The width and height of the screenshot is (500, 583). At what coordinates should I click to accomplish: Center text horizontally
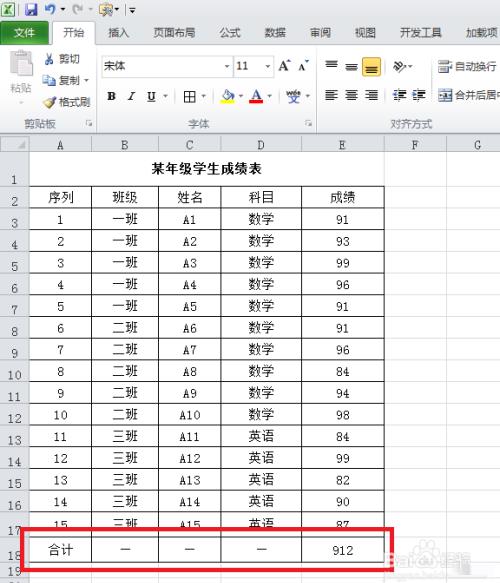click(351, 96)
